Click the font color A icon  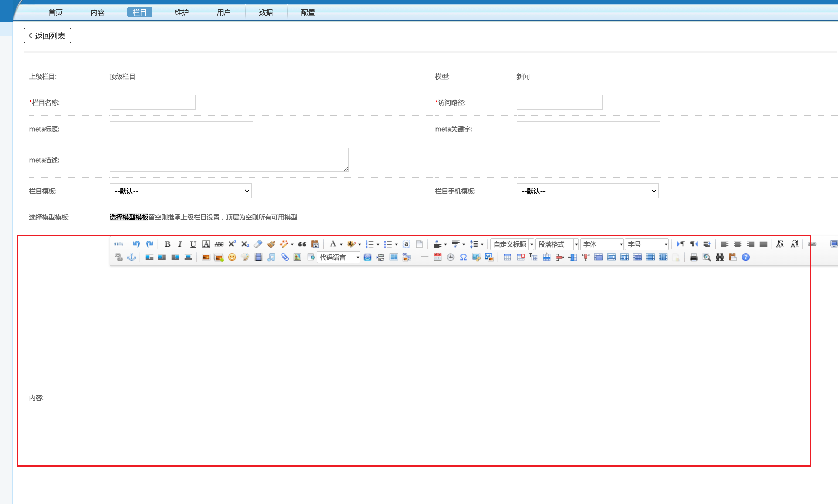(333, 244)
